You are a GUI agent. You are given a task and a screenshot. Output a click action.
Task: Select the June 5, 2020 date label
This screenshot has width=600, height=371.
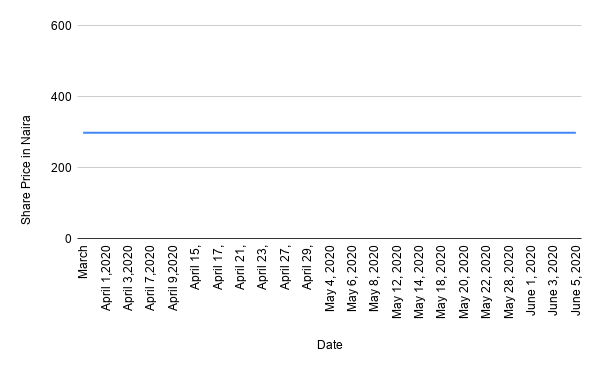coord(576,280)
